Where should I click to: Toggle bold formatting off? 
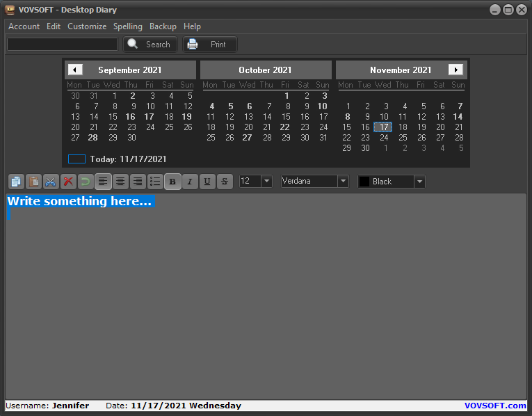pyautogui.click(x=172, y=182)
